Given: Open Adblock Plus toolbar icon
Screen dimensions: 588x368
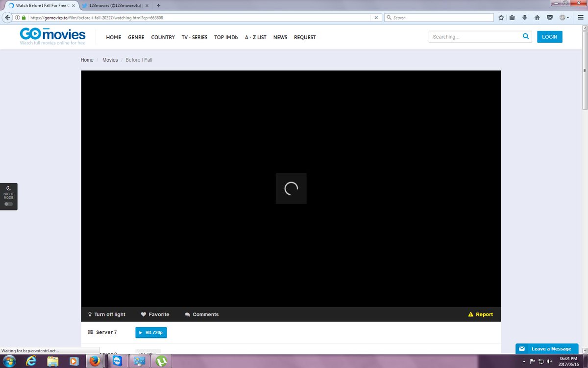Looking at the screenshot, I should [563, 18].
